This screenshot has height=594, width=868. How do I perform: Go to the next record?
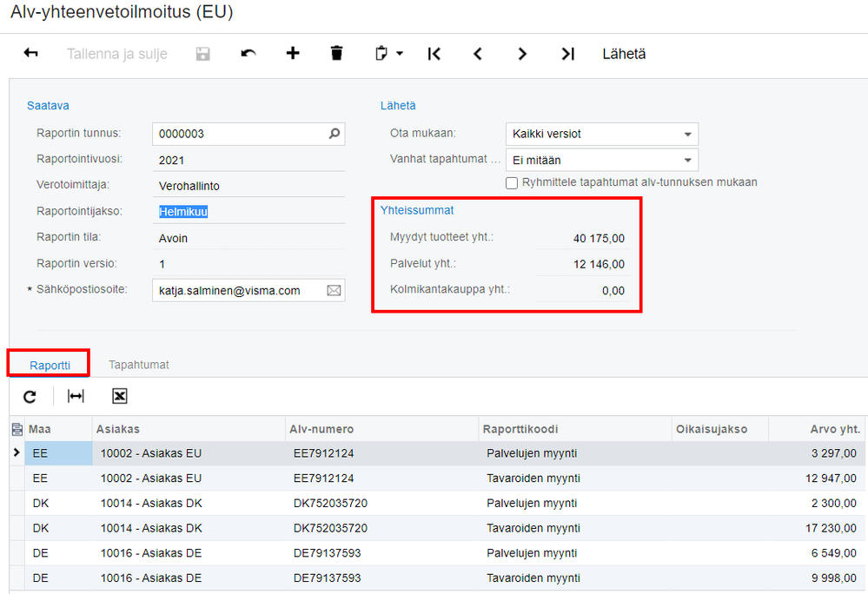(522, 54)
